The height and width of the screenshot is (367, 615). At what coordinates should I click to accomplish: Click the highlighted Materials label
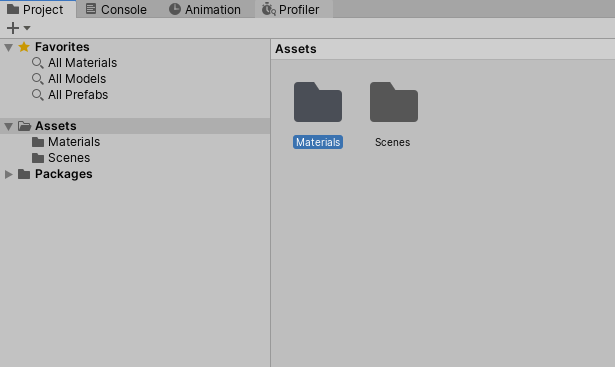tap(318, 142)
